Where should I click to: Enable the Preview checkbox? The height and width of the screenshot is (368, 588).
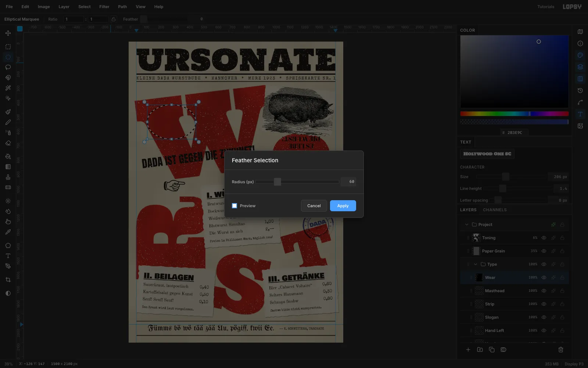[x=234, y=206]
